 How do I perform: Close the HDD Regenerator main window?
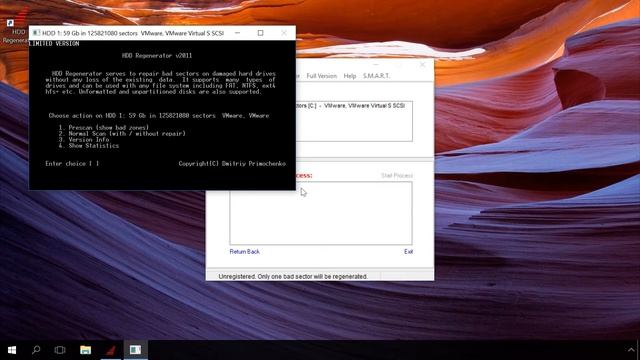(422, 64)
